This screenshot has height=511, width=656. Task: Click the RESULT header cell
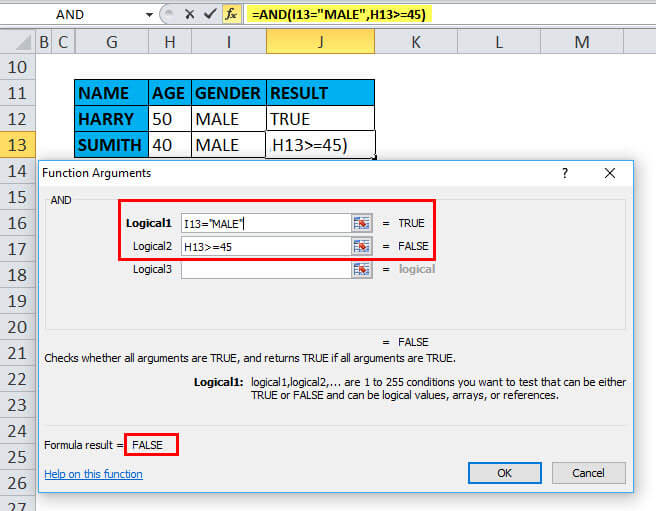coord(320,93)
